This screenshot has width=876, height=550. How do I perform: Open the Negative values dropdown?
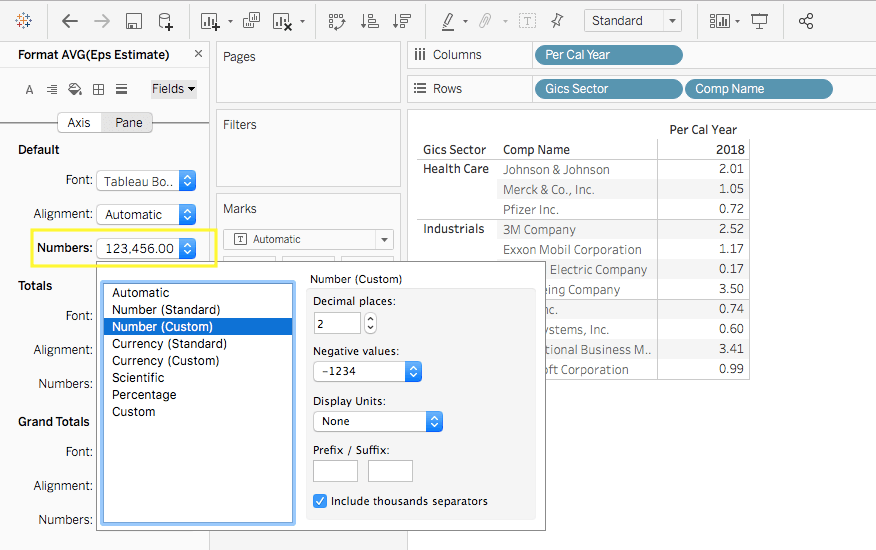pos(367,371)
